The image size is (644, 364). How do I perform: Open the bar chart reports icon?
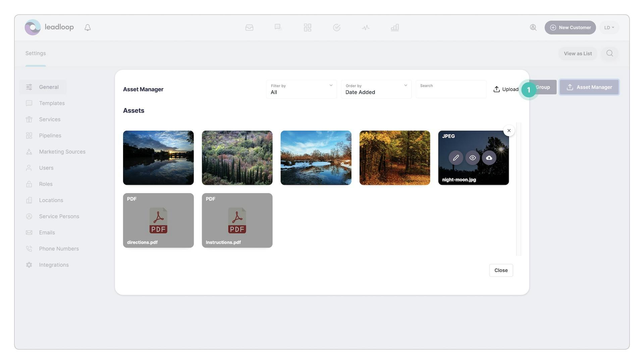tap(395, 28)
